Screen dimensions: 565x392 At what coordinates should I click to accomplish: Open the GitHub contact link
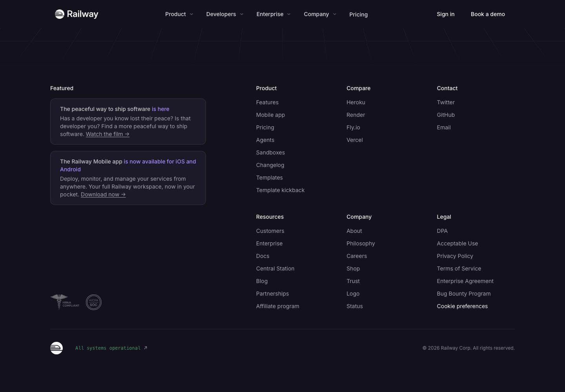point(446,115)
